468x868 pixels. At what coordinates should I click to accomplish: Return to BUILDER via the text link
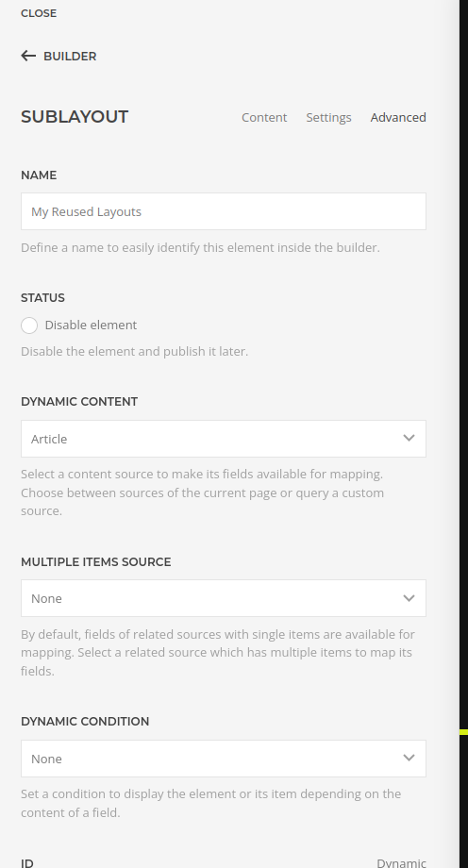pyautogui.click(x=70, y=56)
